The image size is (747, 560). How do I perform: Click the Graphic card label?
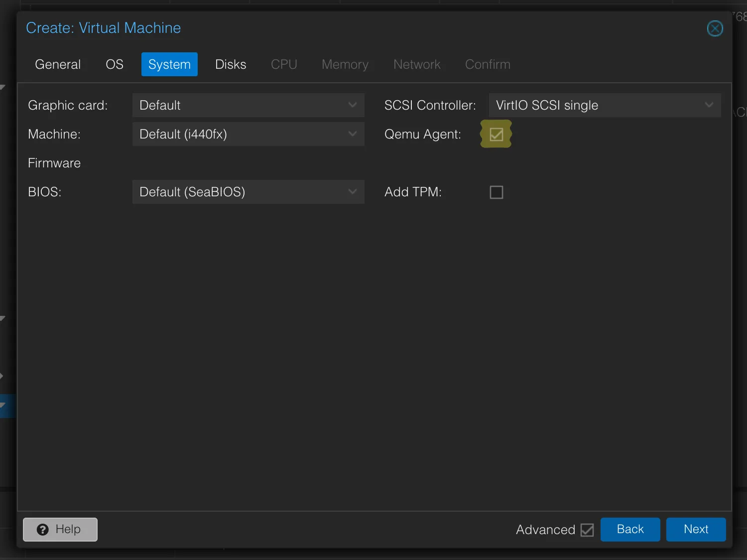pyautogui.click(x=68, y=105)
